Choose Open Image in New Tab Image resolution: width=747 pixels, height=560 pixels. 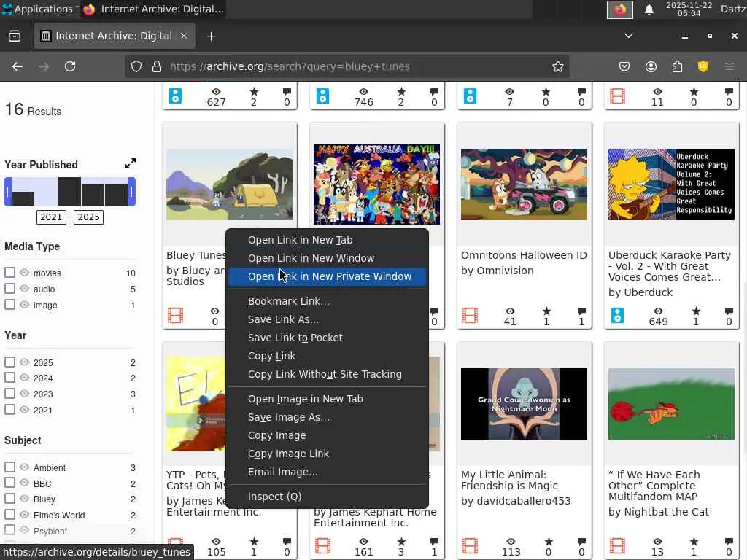pos(327,399)
